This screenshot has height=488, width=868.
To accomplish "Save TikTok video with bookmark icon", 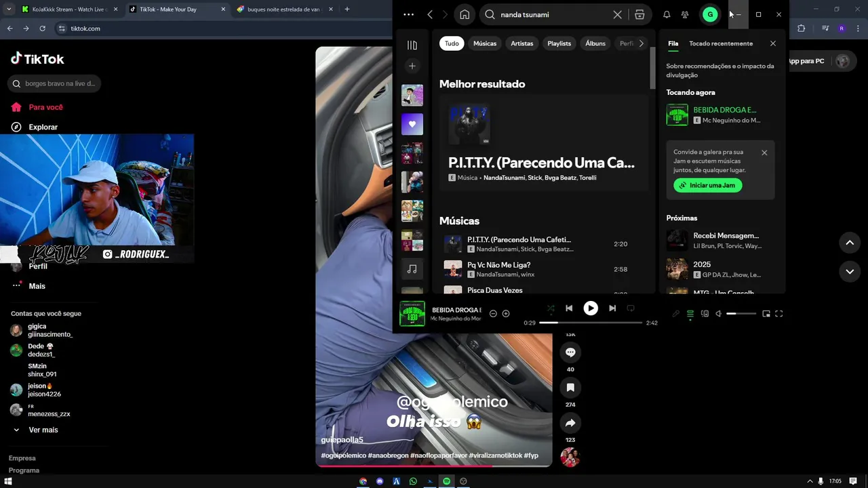I will point(570,388).
